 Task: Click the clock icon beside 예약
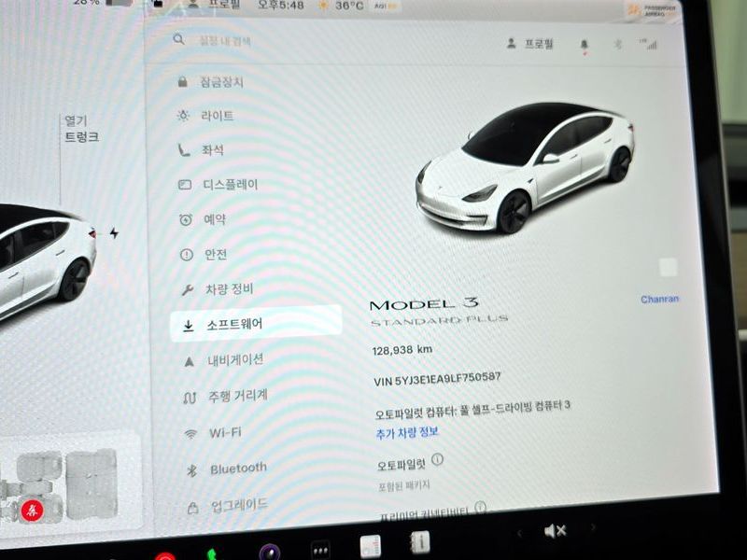185,219
